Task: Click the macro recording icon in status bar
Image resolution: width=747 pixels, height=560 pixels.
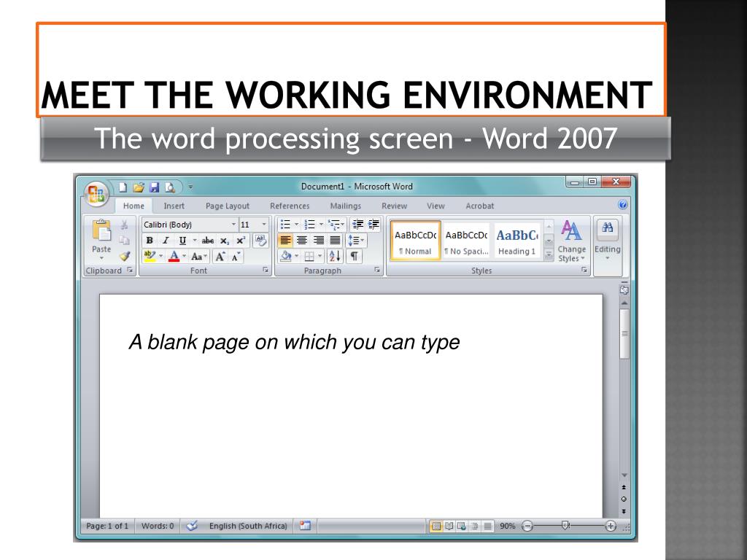Action: point(305,526)
